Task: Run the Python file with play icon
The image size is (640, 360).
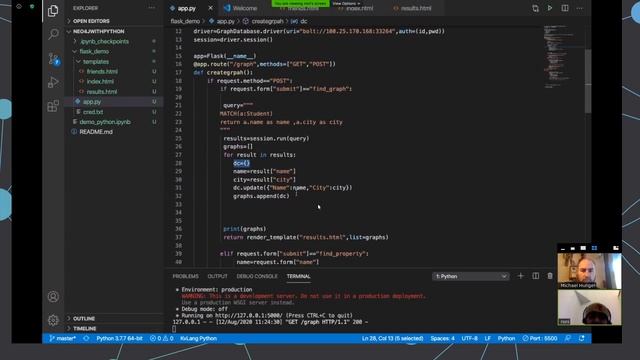Action: click(550, 8)
